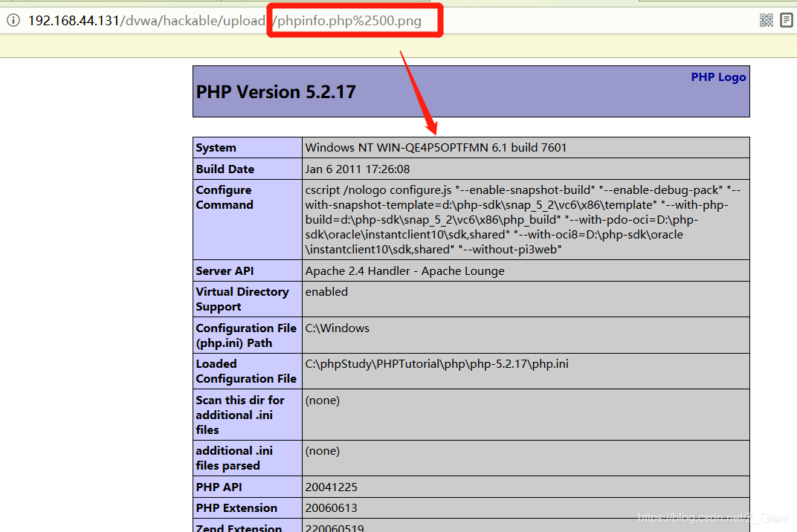Select the 20041225 value
This screenshot has height=532, width=797.
pos(331,487)
